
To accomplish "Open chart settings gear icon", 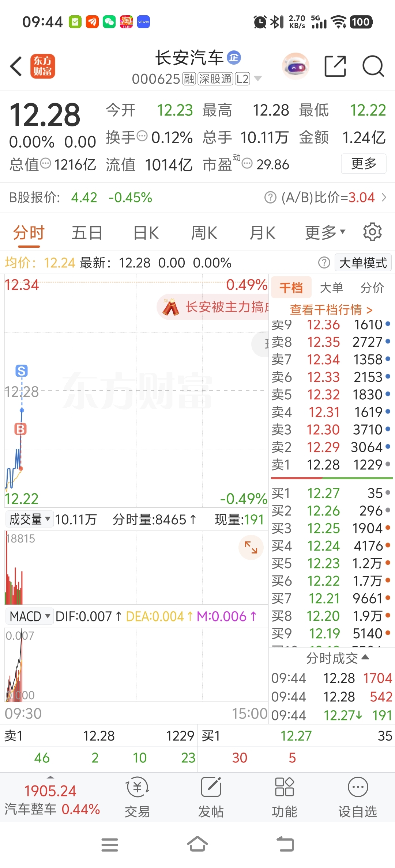I will click(x=372, y=232).
